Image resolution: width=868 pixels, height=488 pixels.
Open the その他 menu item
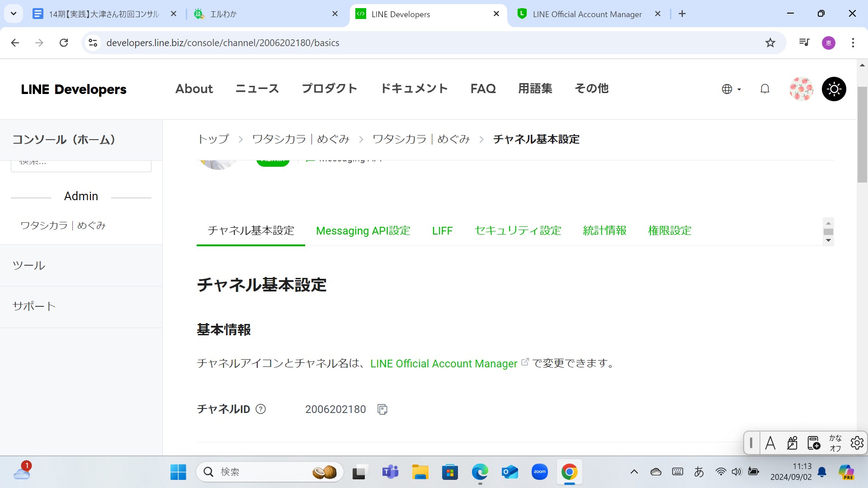pyautogui.click(x=591, y=89)
